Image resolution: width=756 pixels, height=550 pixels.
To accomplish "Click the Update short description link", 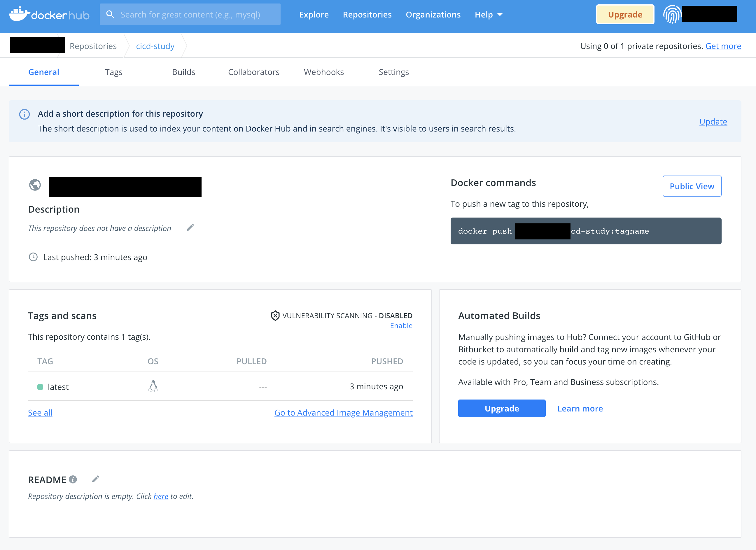I will (x=713, y=121).
